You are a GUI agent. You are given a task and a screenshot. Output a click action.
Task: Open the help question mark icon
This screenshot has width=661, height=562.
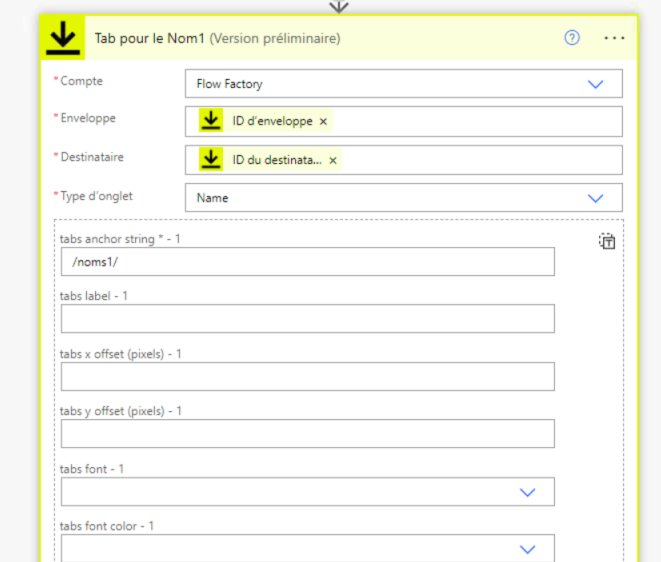(572, 38)
